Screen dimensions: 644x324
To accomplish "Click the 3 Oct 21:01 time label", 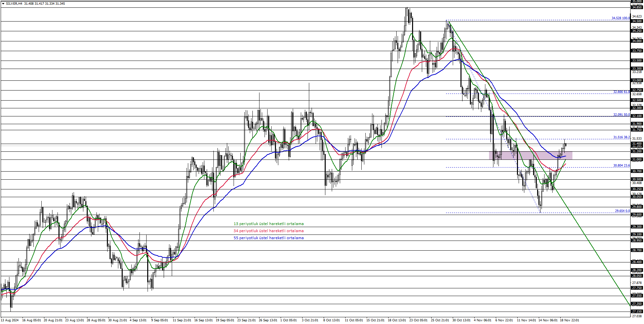I will 310,320.
